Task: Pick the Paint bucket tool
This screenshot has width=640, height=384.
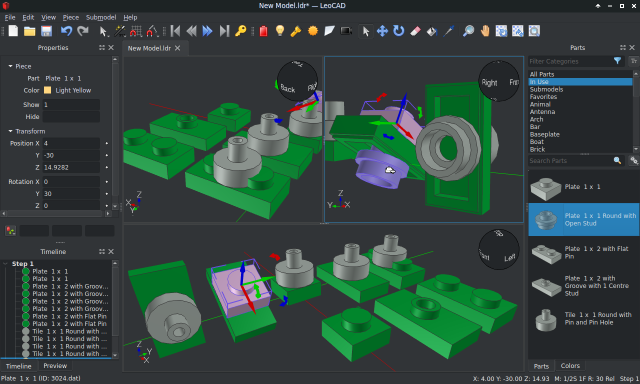Action: click(x=432, y=31)
